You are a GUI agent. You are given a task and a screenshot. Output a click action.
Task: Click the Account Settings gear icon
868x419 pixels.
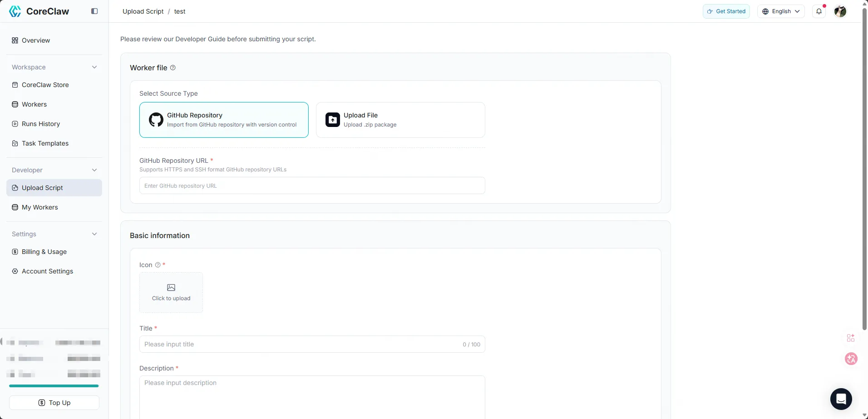coord(15,271)
